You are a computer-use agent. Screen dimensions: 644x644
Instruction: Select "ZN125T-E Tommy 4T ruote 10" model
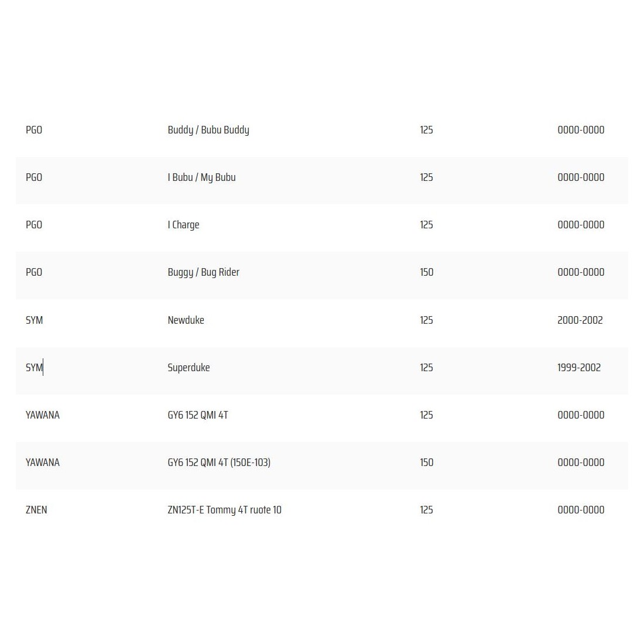point(224,510)
